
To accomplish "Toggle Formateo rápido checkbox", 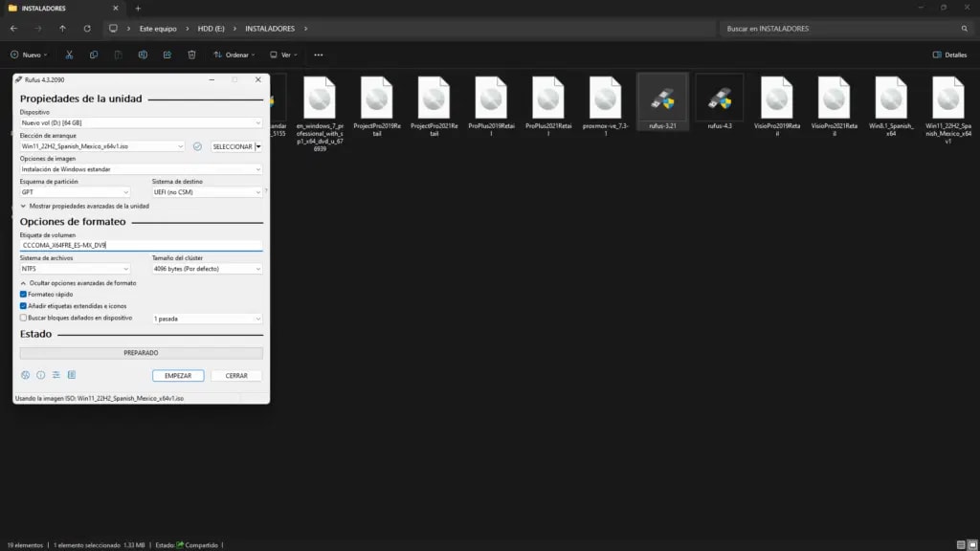I will [x=23, y=295].
